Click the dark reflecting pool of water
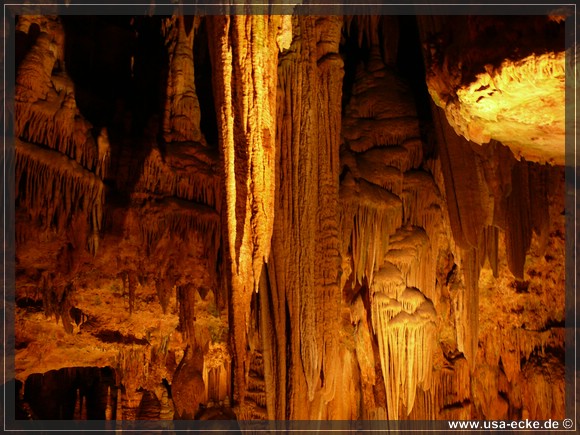Image resolution: width=580 pixels, height=435 pixels. tap(70, 393)
